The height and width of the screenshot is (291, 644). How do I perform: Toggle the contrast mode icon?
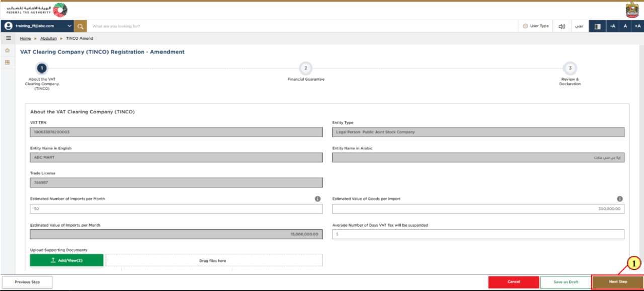597,26
